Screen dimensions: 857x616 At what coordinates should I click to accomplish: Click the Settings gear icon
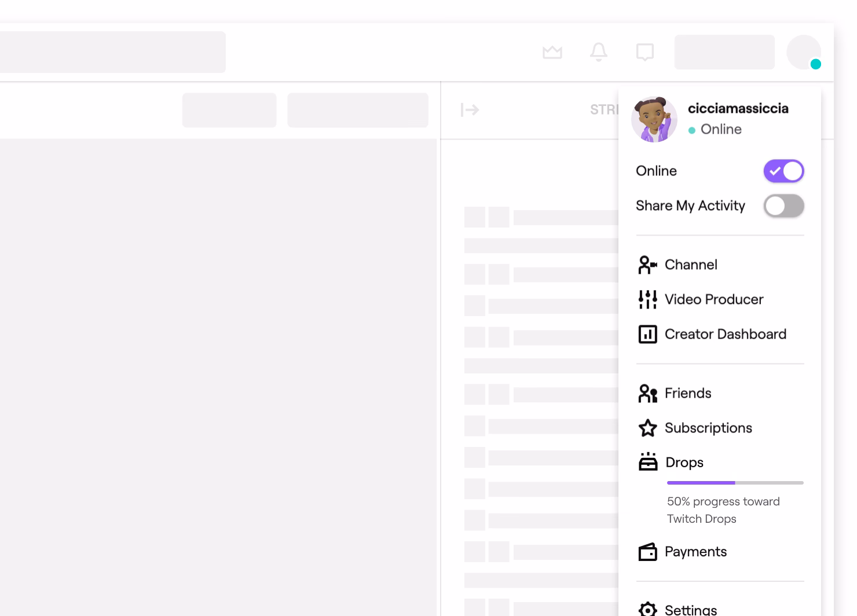(x=647, y=608)
